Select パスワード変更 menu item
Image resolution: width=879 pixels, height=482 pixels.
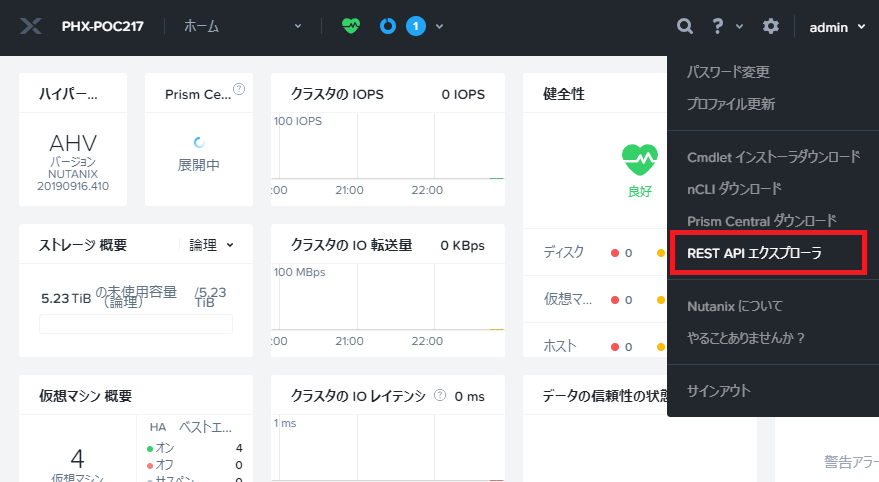[x=728, y=72]
